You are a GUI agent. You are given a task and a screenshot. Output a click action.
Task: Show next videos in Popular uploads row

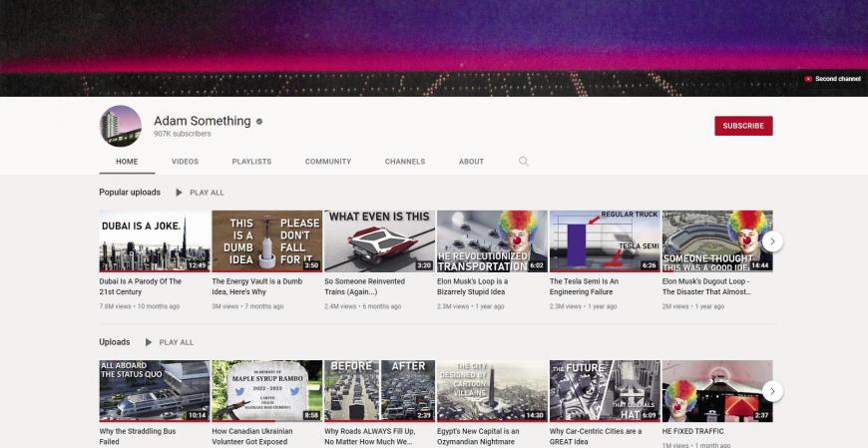772,241
